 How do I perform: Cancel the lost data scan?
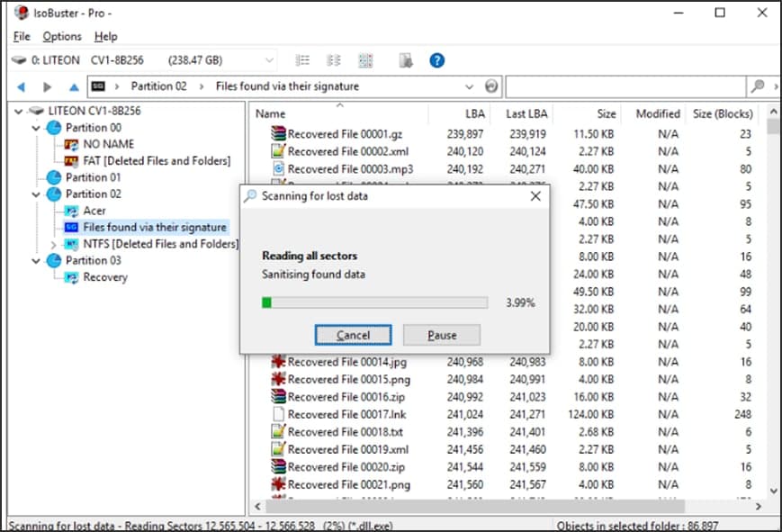coord(353,335)
